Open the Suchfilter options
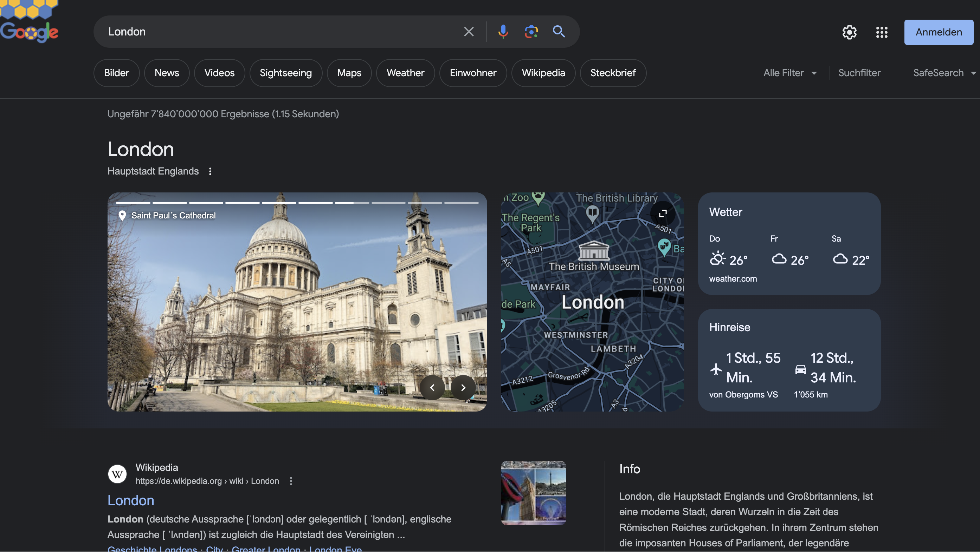Image resolution: width=980 pixels, height=552 pixels. [x=859, y=73]
